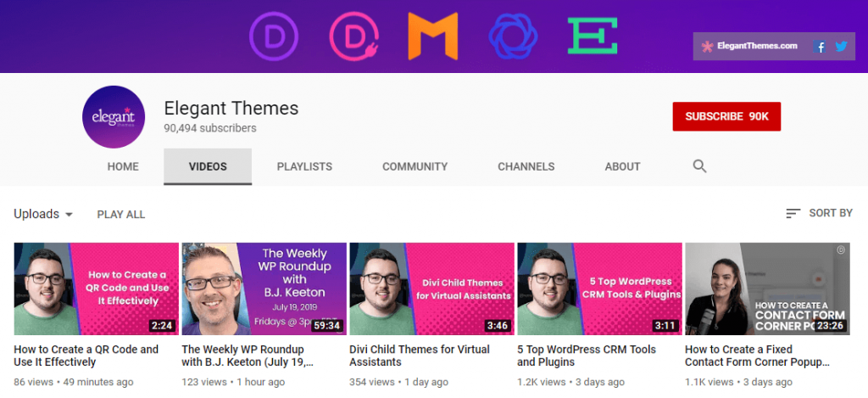868x398 pixels.
Task: Subscribe to the Elegant Themes channel
Action: [726, 116]
